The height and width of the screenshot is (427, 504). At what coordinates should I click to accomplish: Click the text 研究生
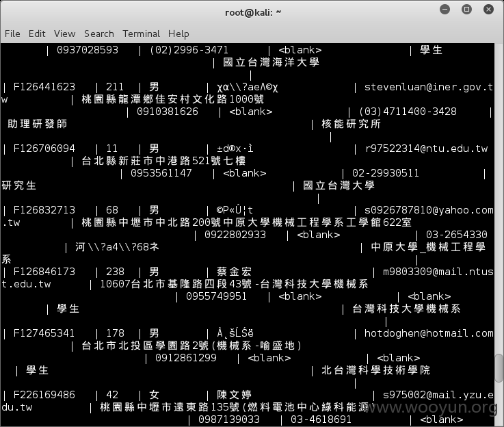[18, 185]
